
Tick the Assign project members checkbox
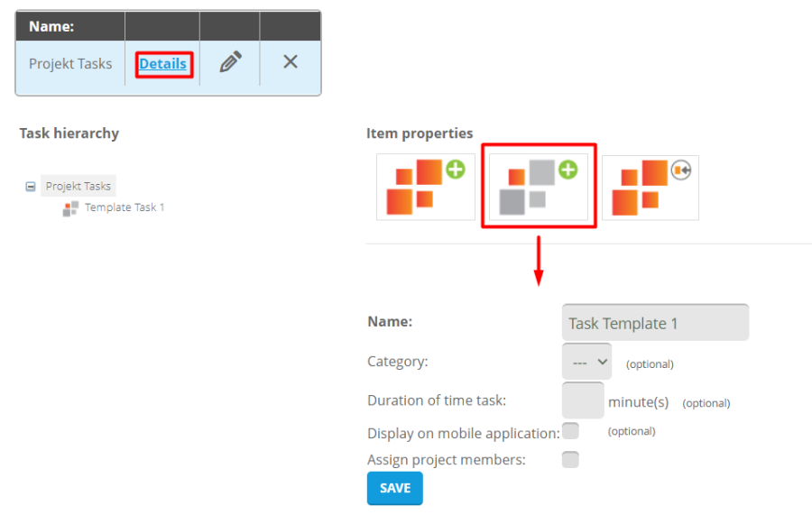coord(570,460)
